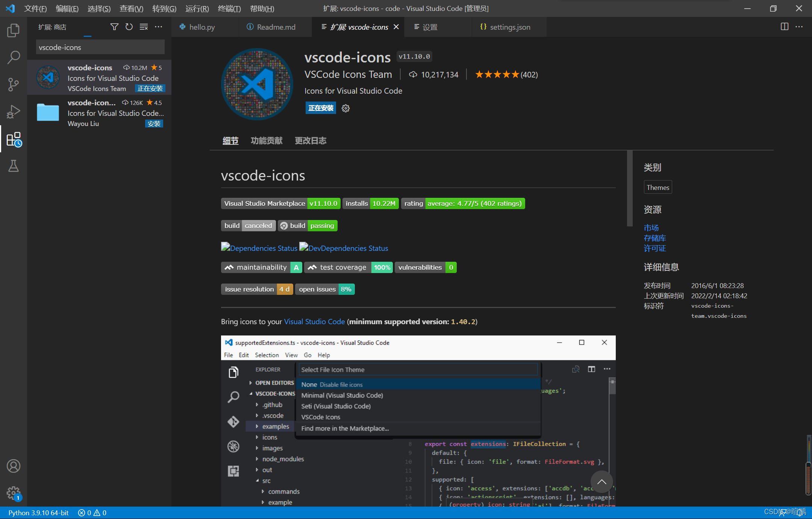The height and width of the screenshot is (519, 812).
Task: Open the Manage gear menu at bottom left
Action: 14,493
